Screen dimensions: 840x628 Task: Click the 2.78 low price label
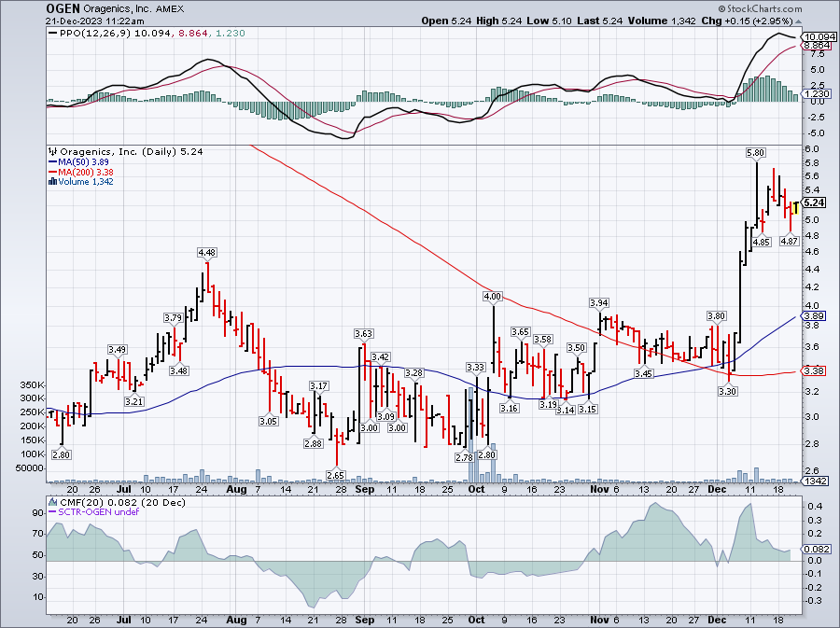(x=464, y=458)
